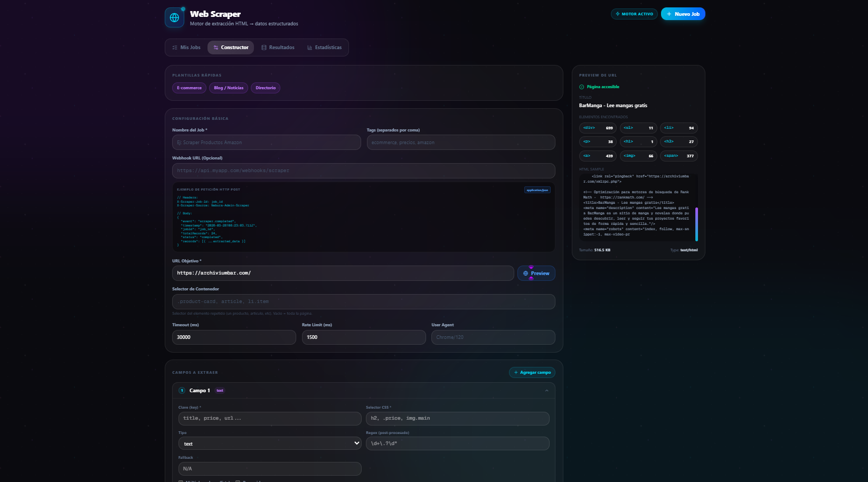
Task: Click the green check icon beside Página accesible
Action: pos(582,87)
